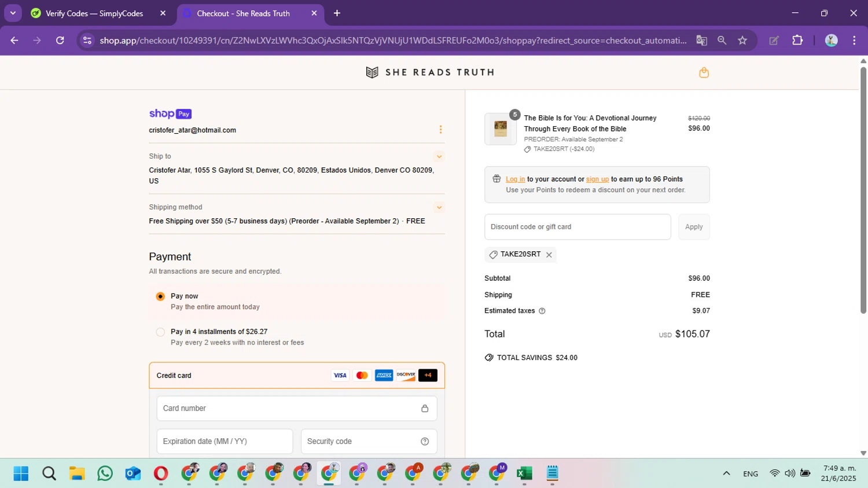868x488 pixels.
Task: Open a new browser tab
Action: pos(337,13)
